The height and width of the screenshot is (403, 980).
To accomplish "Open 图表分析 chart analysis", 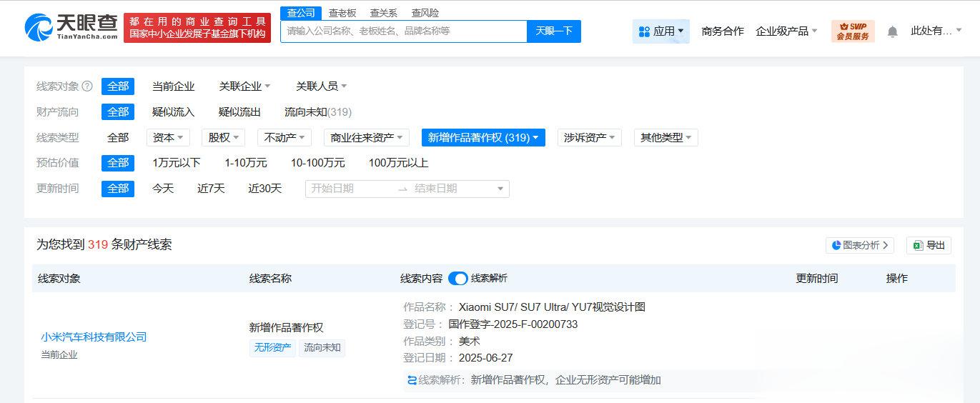I will point(860,245).
